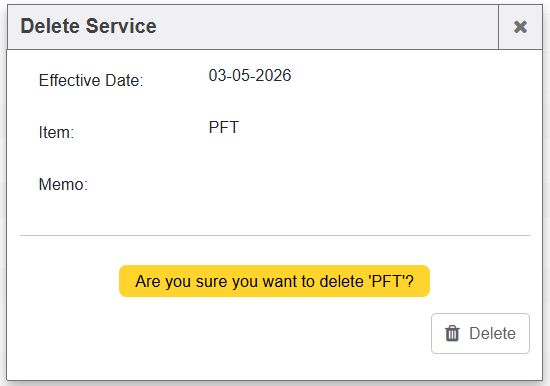550x386 pixels.
Task: Click the 03-05-2026 date value
Action: 250,75
